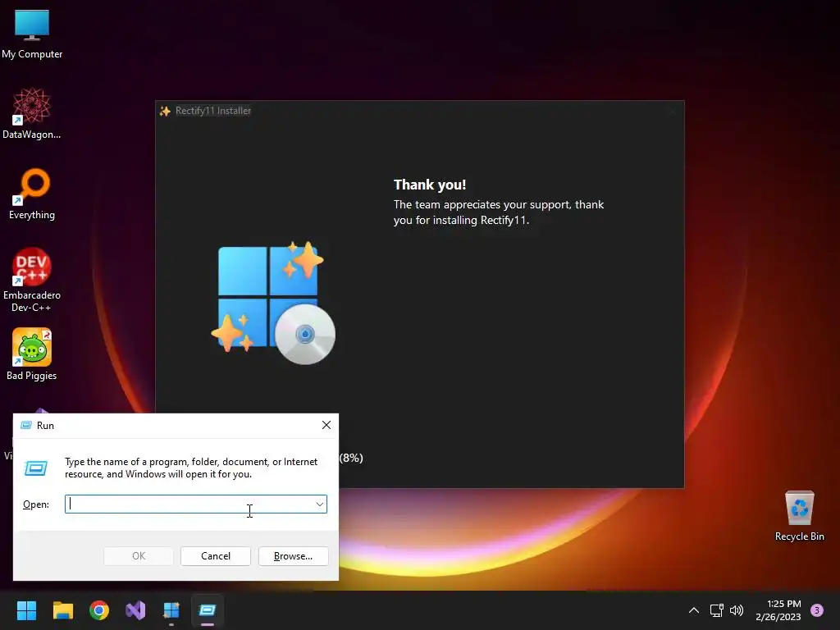Click the Rectify11 Windows logo graphic
840x630 pixels.
coord(273,302)
